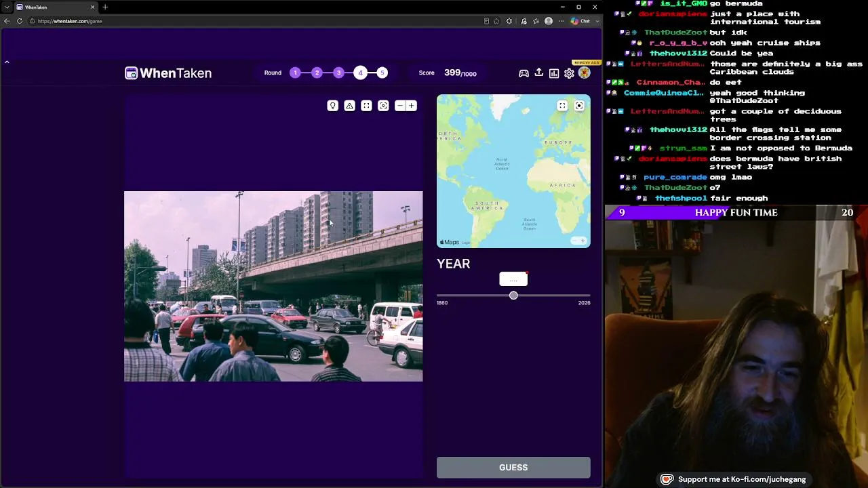Close the WhenTaken browser tab
Viewport: 868px width, 488px height.
point(93,7)
